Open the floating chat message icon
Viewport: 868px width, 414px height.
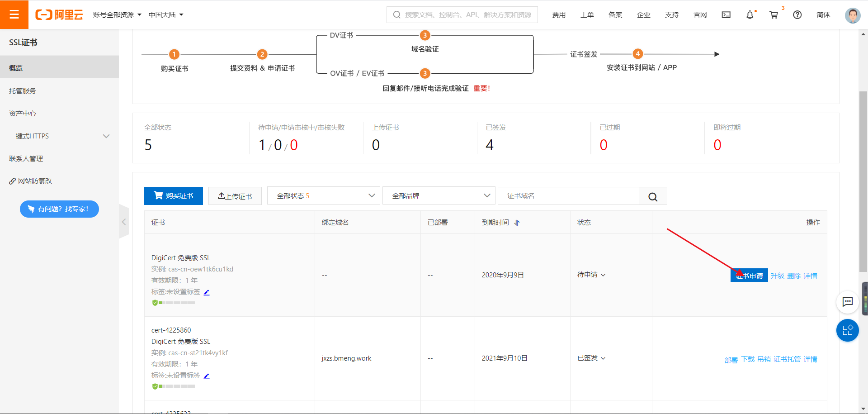pos(847,302)
